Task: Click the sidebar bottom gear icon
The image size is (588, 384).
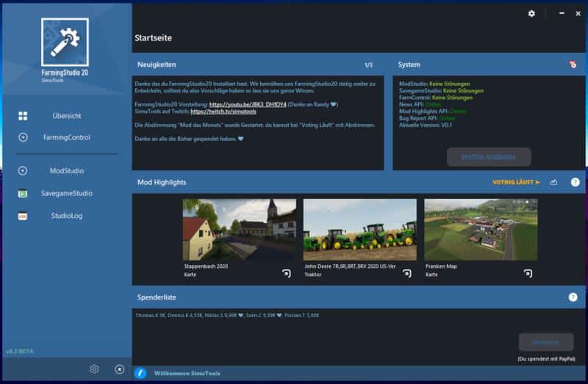Action: (94, 369)
